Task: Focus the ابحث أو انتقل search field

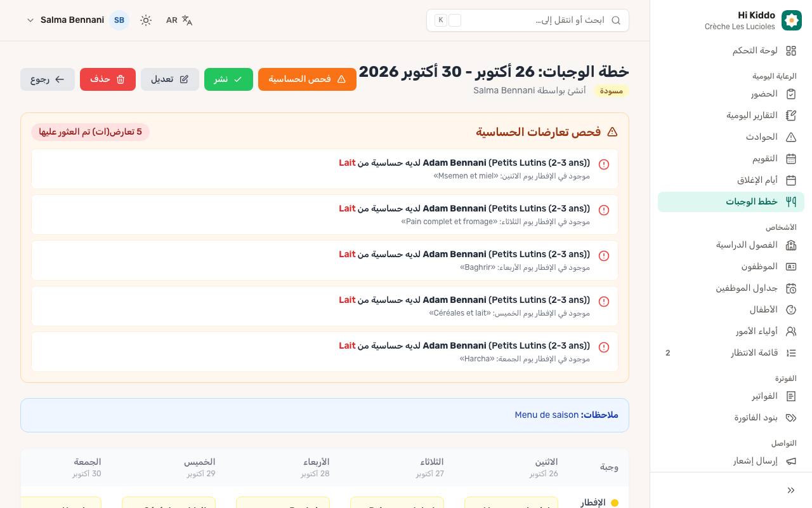Action: click(528, 20)
